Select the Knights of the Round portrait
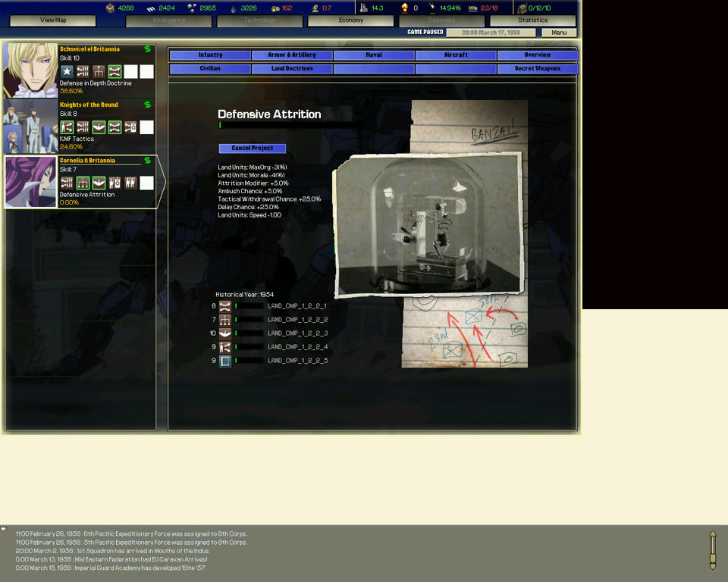The height and width of the screenshot is (582, 728). tap(30, 126)
